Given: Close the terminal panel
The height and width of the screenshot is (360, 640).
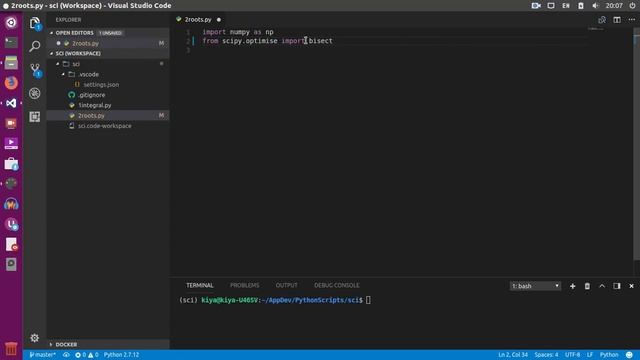Looking at the screenshot, I should [631, 286].
